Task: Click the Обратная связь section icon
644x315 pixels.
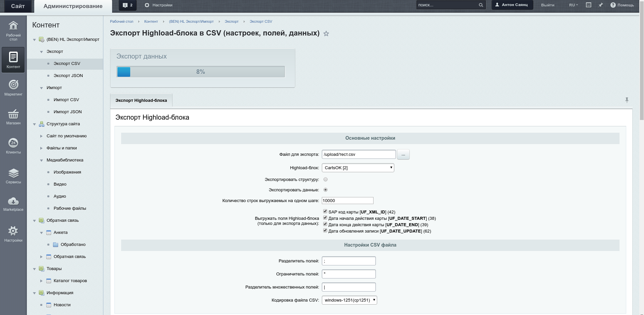Action: [42, 220]
